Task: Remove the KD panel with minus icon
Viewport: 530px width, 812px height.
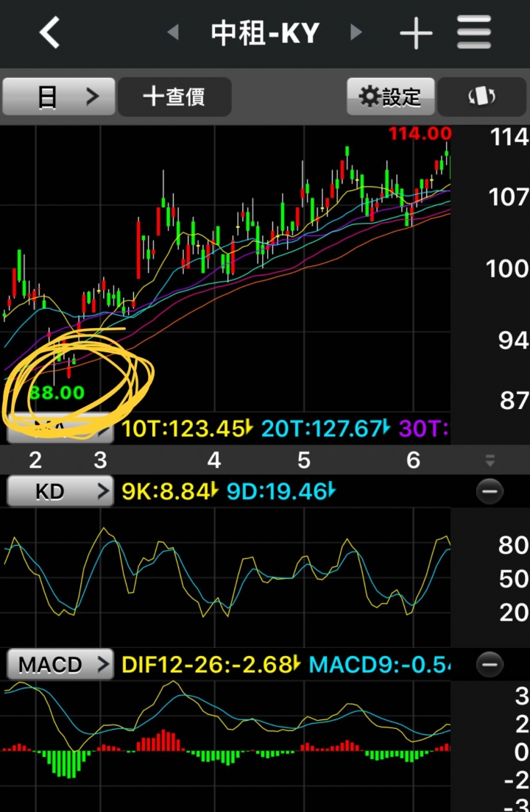Action: [x=490, y=491]
